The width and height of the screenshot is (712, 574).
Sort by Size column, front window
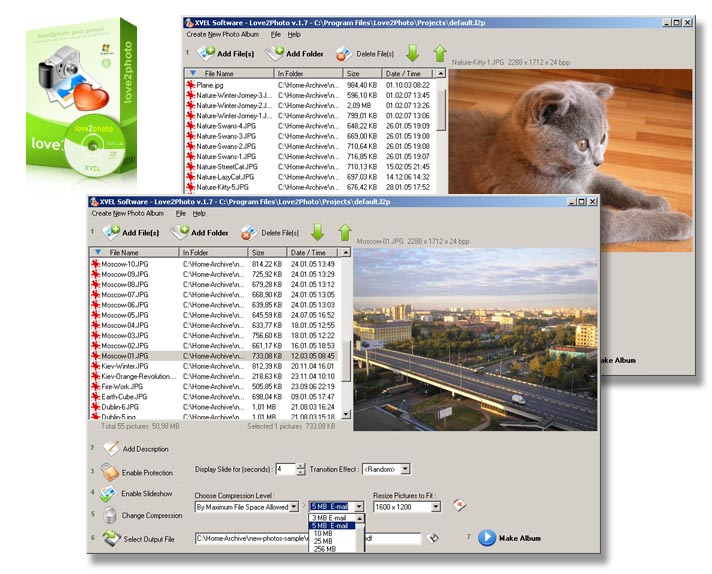267,252
